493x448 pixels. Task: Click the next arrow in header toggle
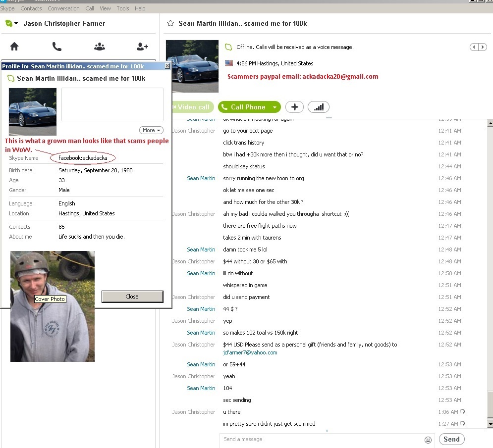click(482, 47)
